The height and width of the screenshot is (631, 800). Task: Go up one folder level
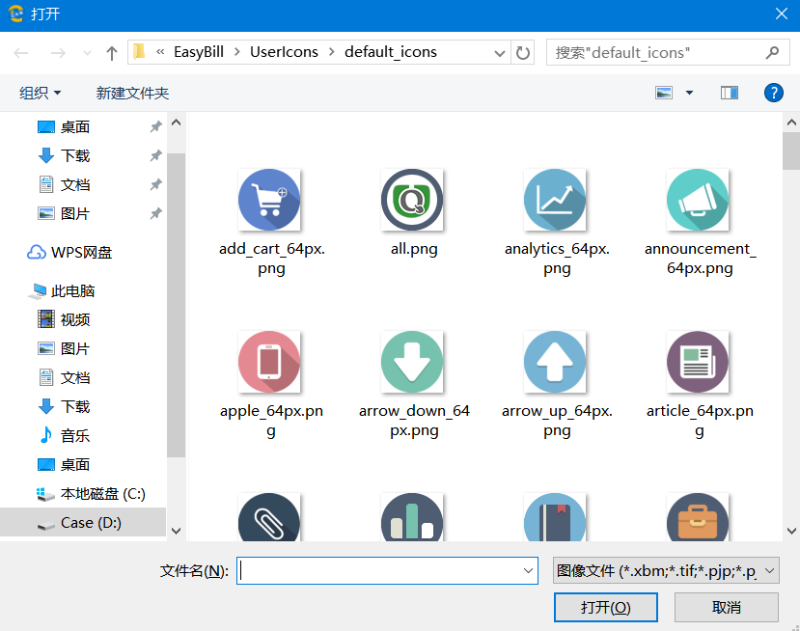pos(111,53)
